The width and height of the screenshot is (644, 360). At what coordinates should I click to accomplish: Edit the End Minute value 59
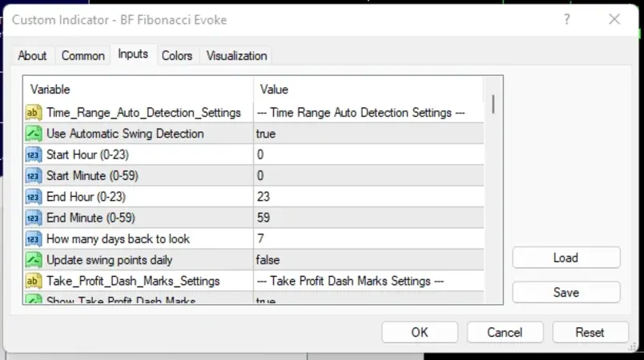coord(368,218)
